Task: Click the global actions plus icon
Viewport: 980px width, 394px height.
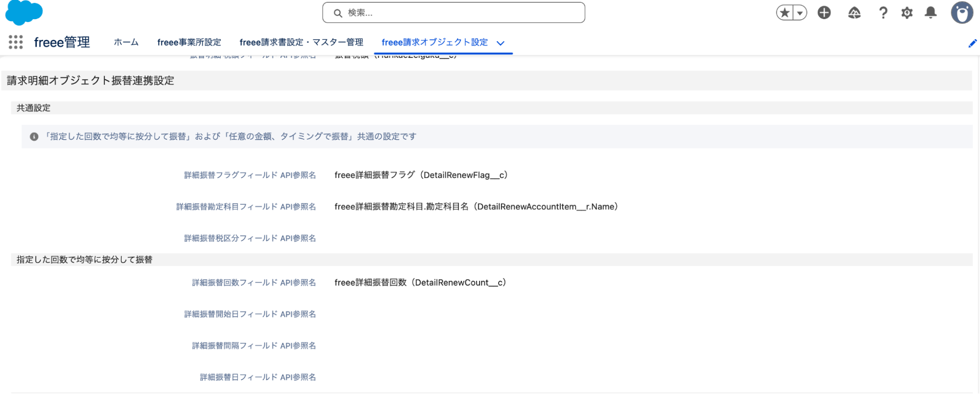Action: click(824, 13)
